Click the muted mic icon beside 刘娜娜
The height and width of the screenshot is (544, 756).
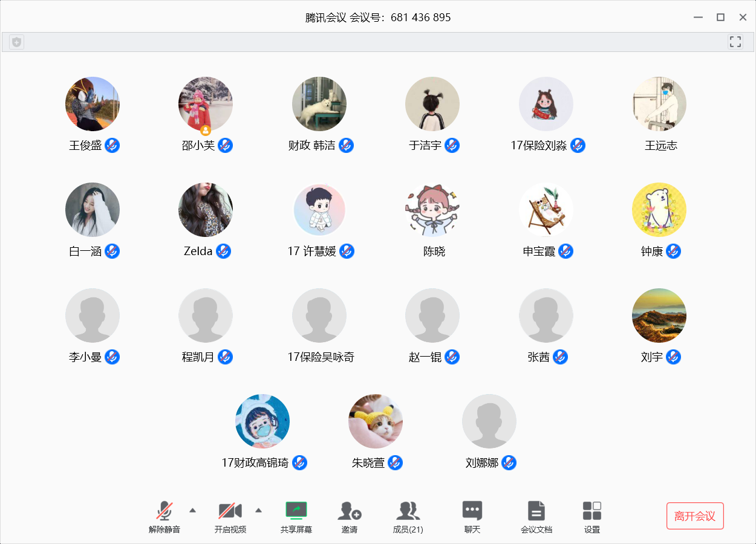point(509,463)
